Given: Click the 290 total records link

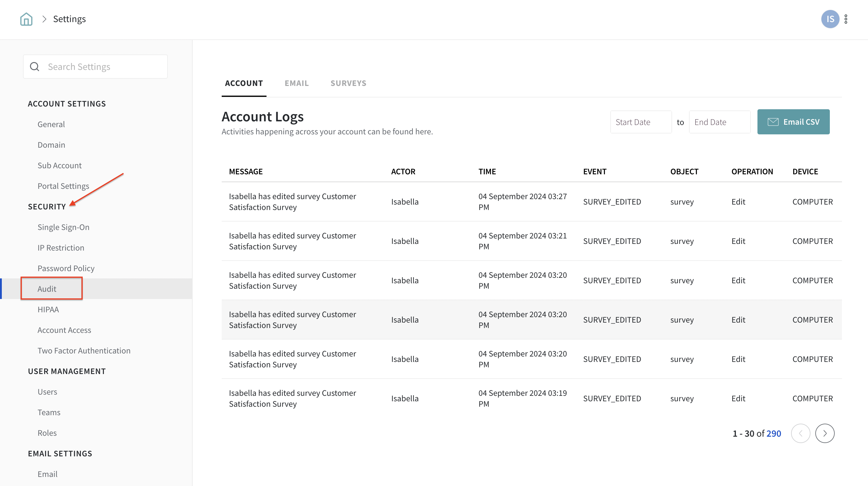Looking at the screenshot, I should click(773, 433).
